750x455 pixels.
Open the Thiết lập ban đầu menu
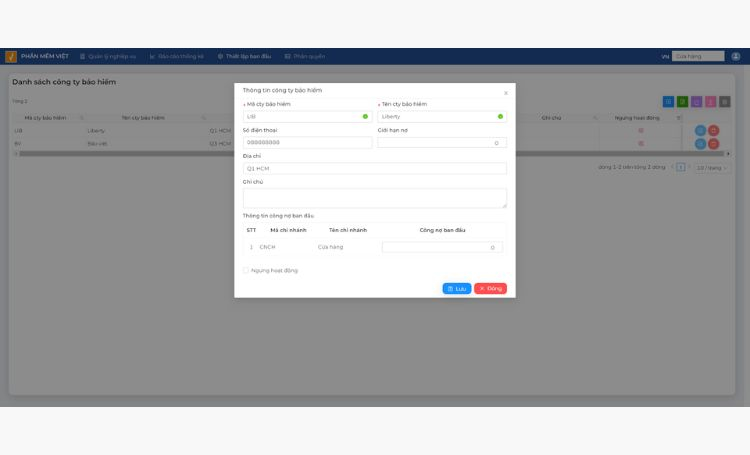pos(244,56)
